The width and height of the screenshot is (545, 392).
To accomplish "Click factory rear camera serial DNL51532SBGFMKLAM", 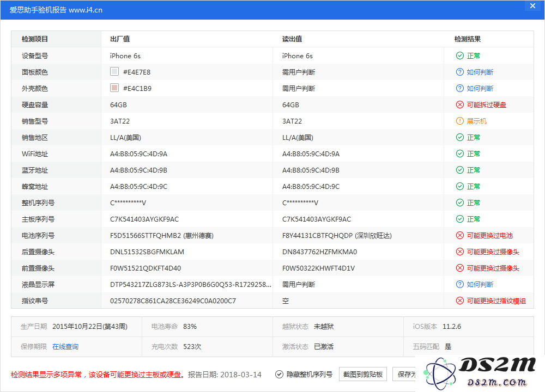I will pos(147,252).
